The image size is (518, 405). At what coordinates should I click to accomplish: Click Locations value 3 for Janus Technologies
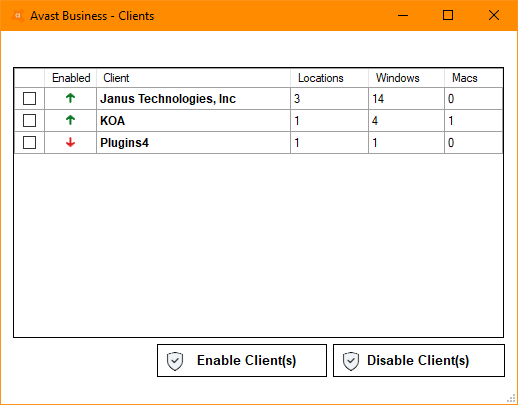point(297,99)
